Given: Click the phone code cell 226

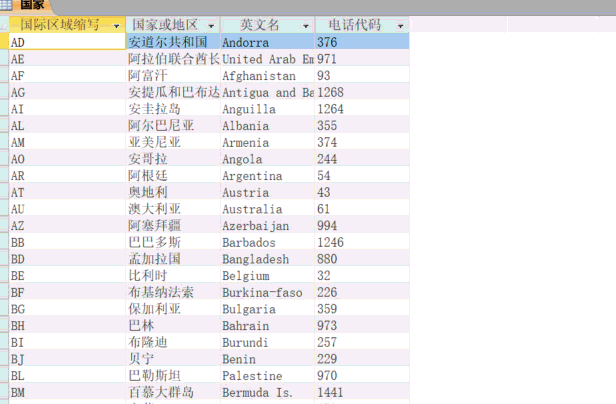Looking at the screenshot, I should (x=362, y=292).
